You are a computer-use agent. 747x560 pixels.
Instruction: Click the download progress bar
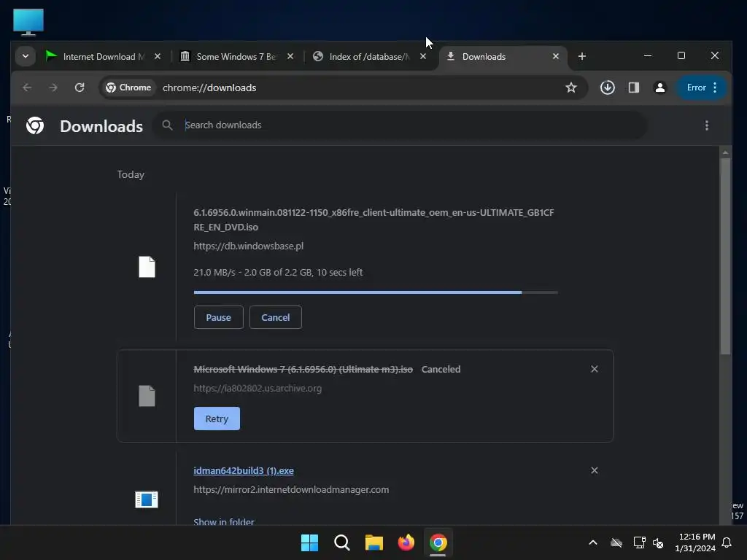pos(376,292)
